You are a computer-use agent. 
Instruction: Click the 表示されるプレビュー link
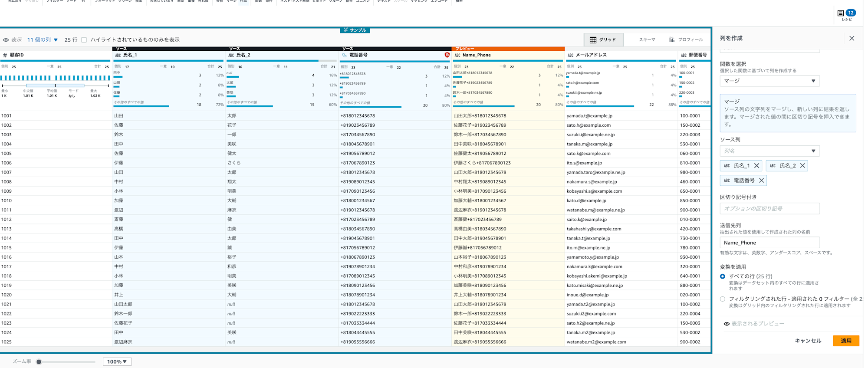coord(758,324)
